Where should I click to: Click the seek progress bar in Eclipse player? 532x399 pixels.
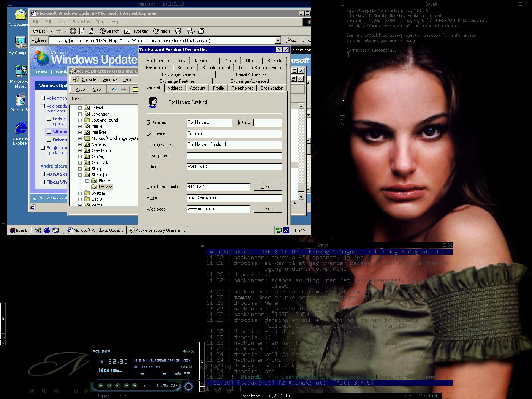(143, 378)
